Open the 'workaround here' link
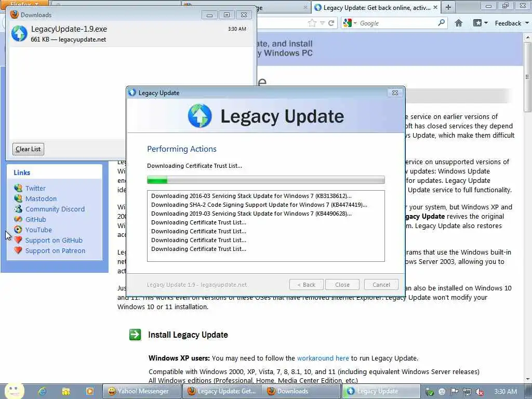 tap(323, 358)
